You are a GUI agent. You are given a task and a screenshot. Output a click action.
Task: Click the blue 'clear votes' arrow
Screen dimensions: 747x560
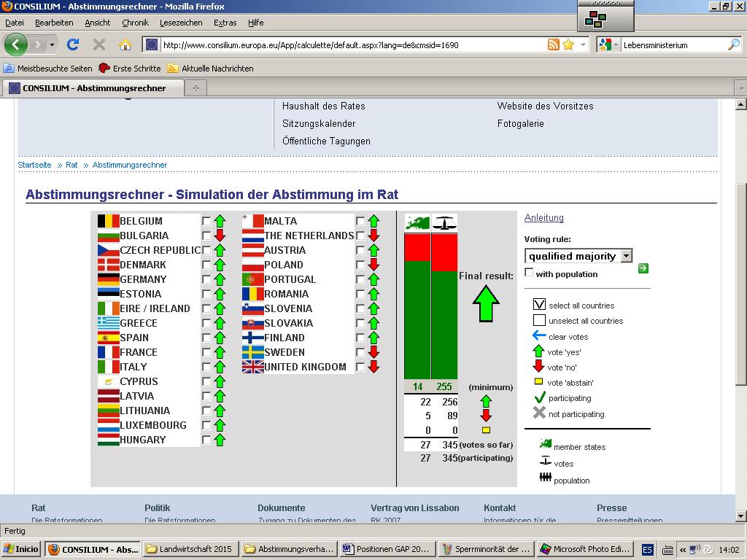pos(539,336)
